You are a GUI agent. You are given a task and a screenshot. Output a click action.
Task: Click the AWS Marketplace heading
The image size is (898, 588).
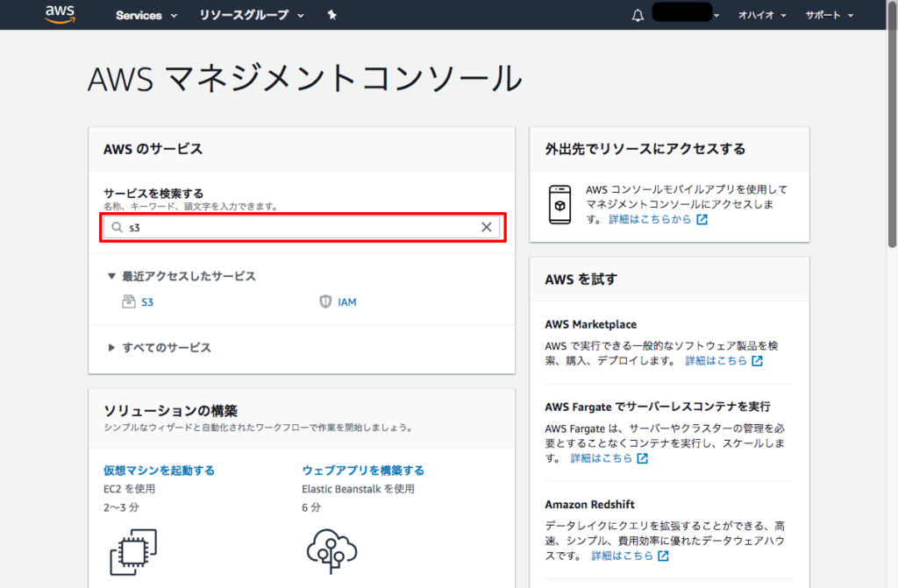tap(590, 324)
